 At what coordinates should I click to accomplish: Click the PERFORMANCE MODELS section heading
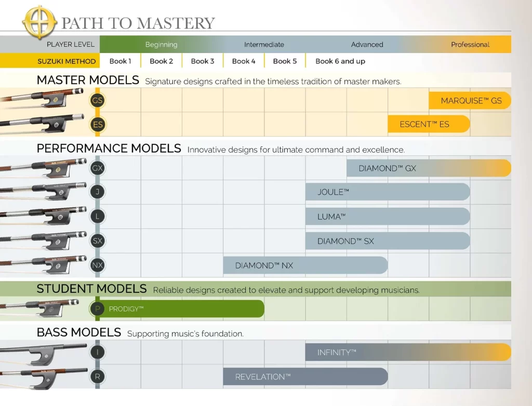pyautogui.click(x=109, y=148)
